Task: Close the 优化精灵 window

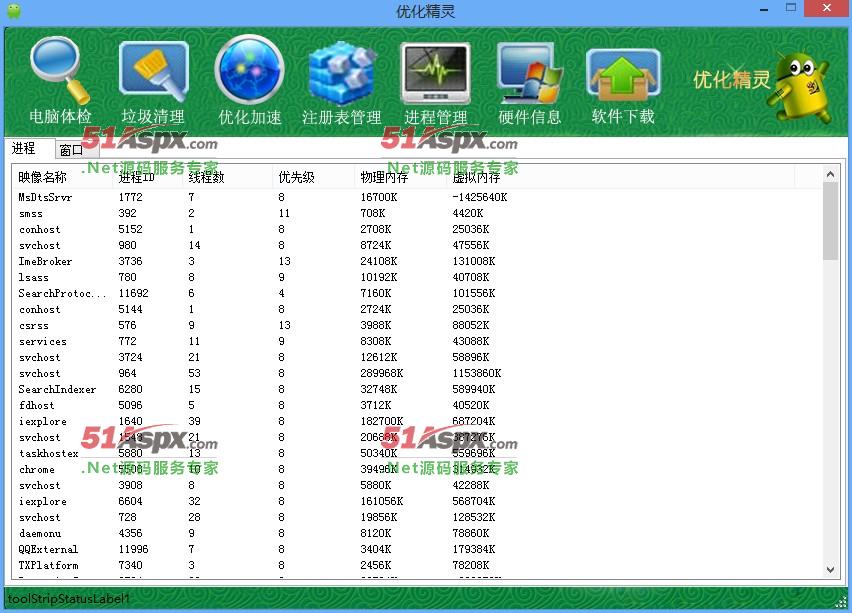Action: pyautogui.click(x=826, y=8)
